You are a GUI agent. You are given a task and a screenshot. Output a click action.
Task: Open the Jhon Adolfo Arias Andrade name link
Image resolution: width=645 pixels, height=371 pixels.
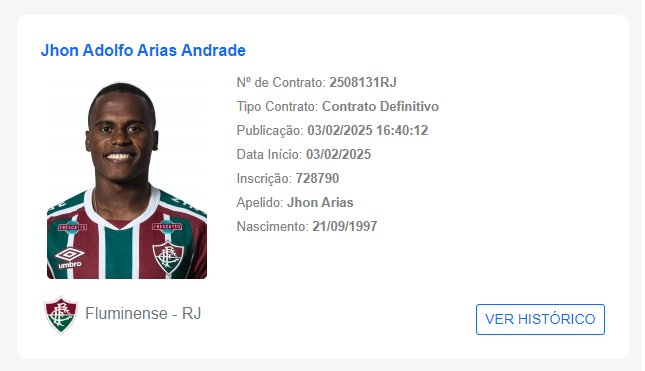tap(143, 50)
